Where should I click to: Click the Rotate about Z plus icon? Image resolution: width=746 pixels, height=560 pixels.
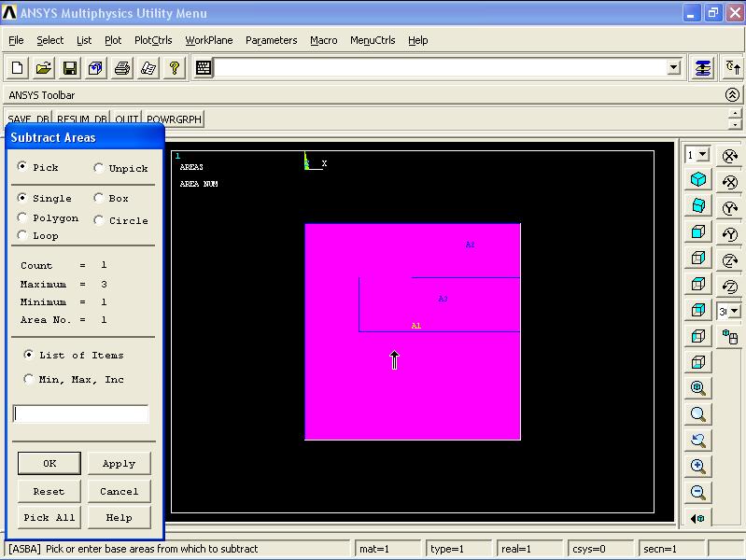click(x=730, y=260)
